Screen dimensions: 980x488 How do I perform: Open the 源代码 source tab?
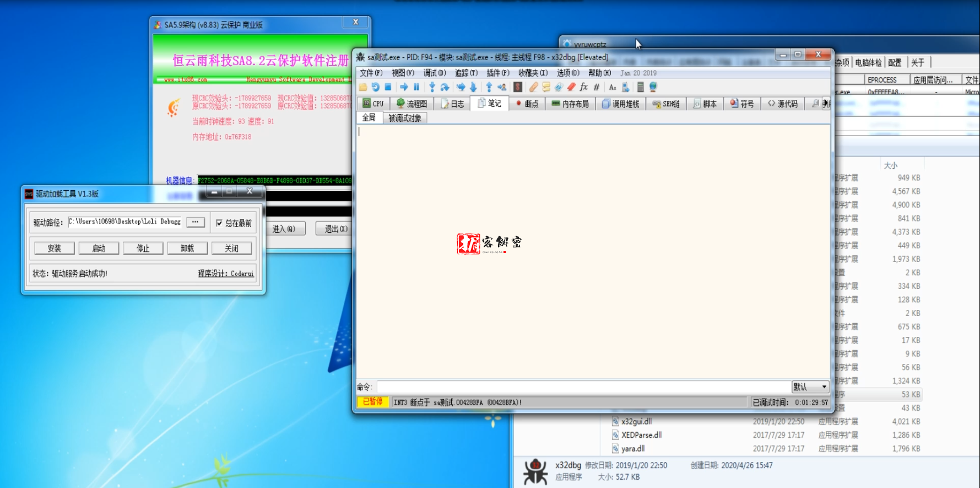click(x=782, y=104)
